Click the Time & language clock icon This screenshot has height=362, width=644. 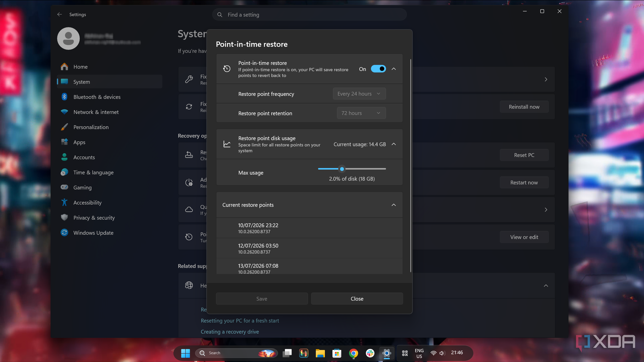pos(64,172)
